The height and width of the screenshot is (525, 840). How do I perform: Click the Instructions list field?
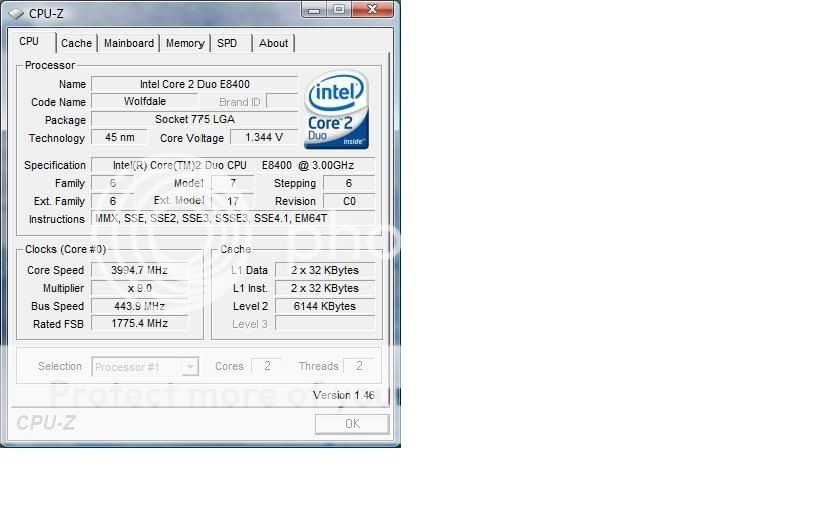[233, 218]
